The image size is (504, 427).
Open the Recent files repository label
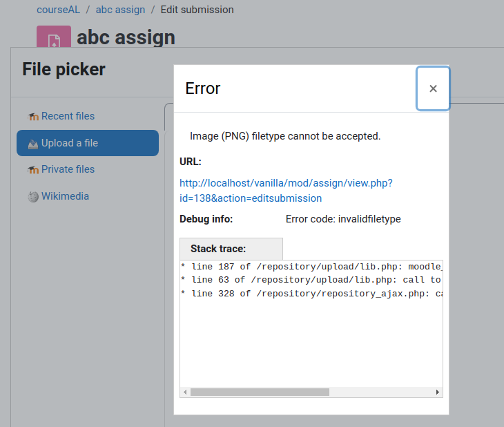68,116
